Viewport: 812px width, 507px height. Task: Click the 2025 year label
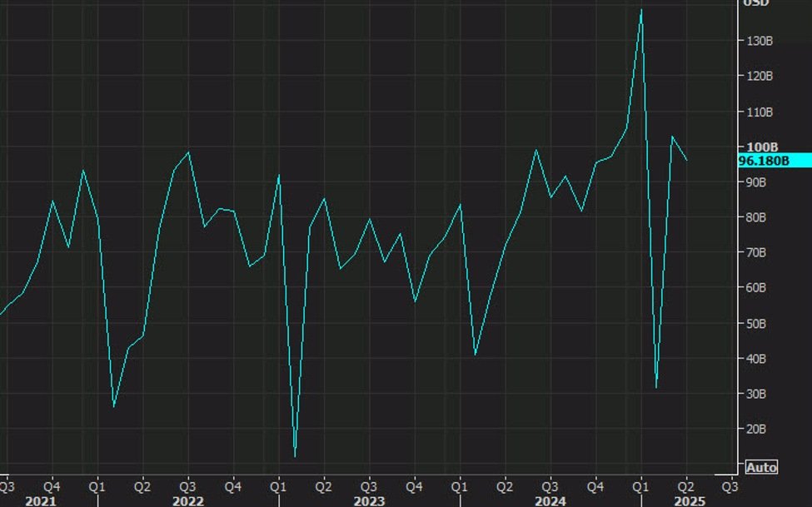point(688,500)
